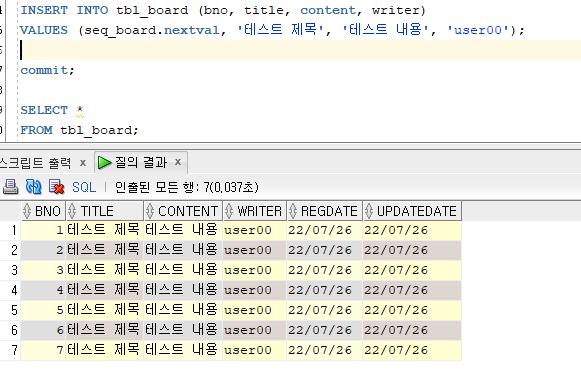Select row number 7 in results grid
Image resolution: width=581 pixels, height=372 pixels.
pos(10,351)
